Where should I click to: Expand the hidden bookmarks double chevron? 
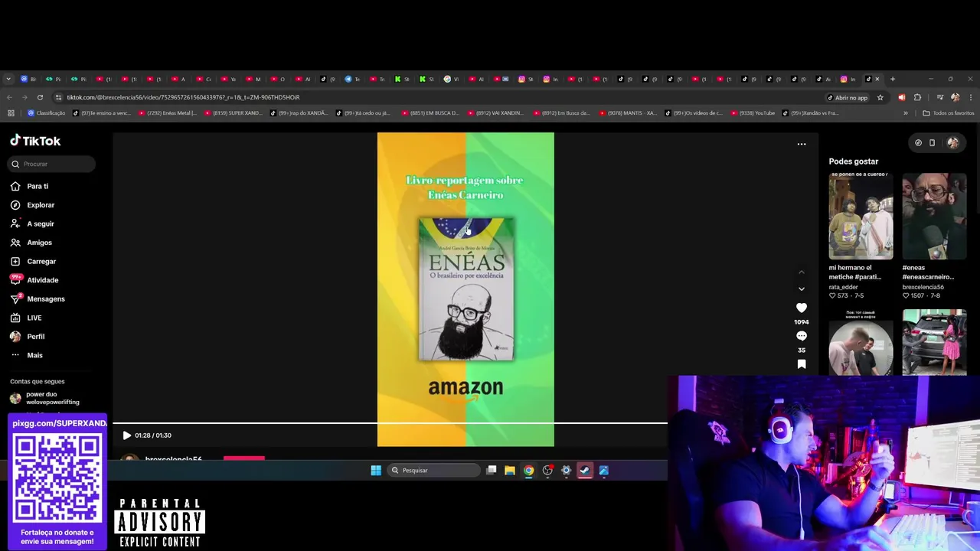(x=906, y=113)
